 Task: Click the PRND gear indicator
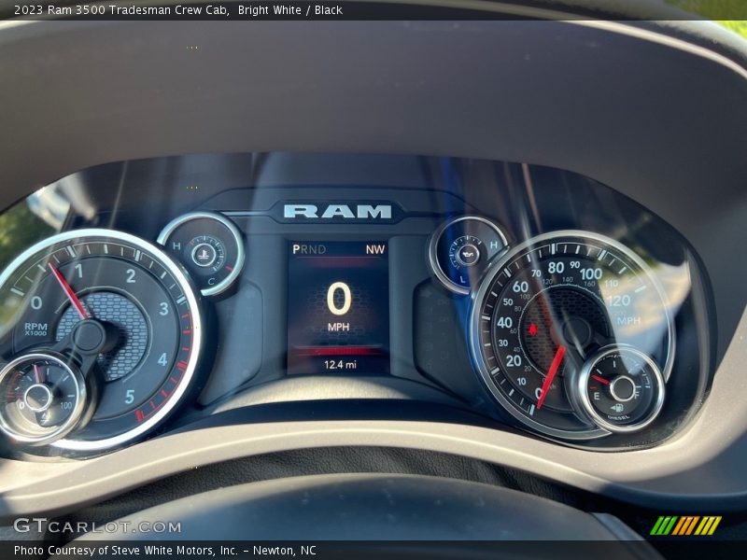tap(309, 249)
